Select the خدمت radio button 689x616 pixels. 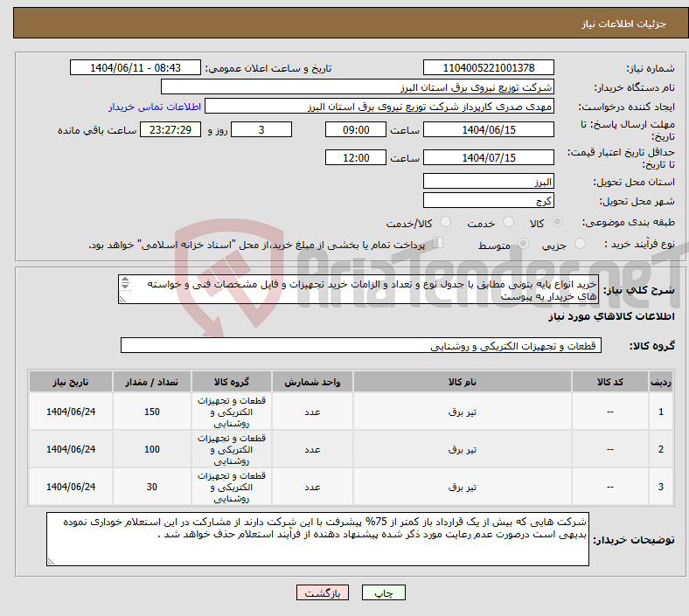(508, 222)
